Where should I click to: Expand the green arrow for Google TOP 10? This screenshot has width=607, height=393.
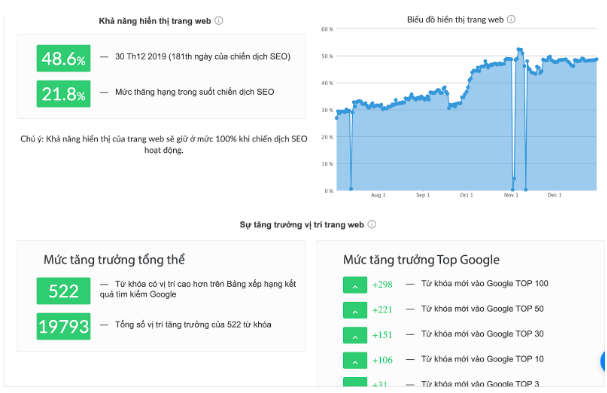click(x=355, y=360)
